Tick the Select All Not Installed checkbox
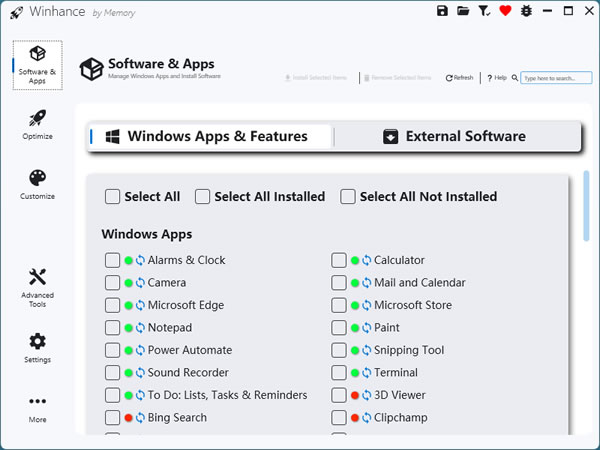Image resolution: width=600 pixels, height=450 pixels. click(x=348, y=197)
